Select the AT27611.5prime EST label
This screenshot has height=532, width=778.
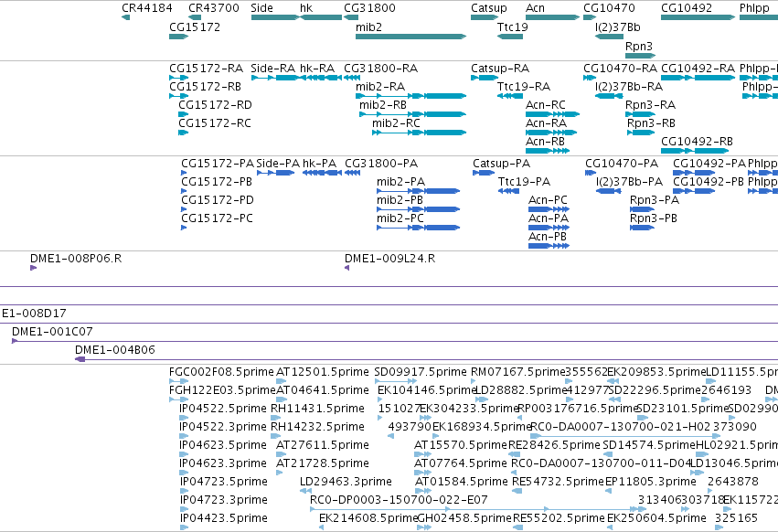click(323, 445)
